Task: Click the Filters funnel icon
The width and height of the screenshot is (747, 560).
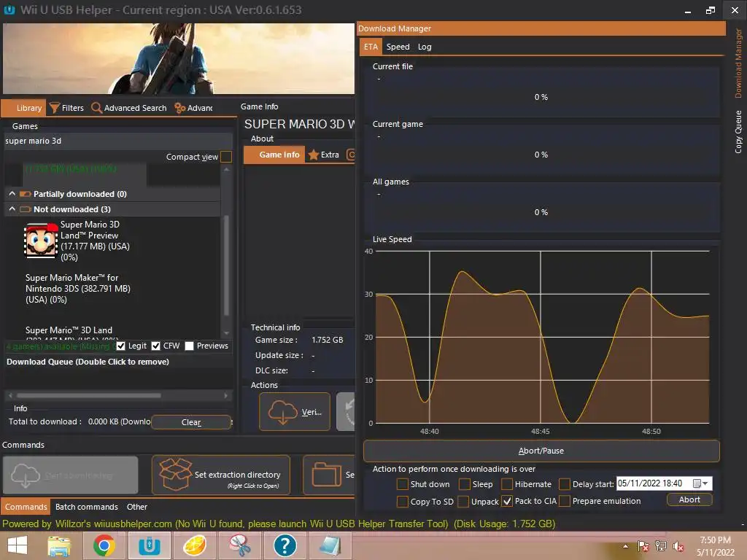Action: pyautogui.click(x=55, y=108)
